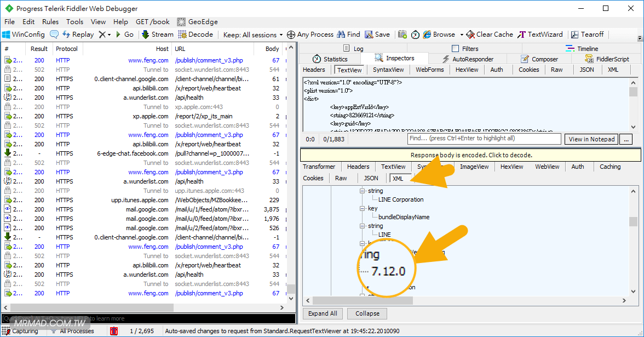This screenshot has height=337, width=644.
Task: Click the Stream mode toolbar button
Action: pyautogui.click(x=157, y=35)
